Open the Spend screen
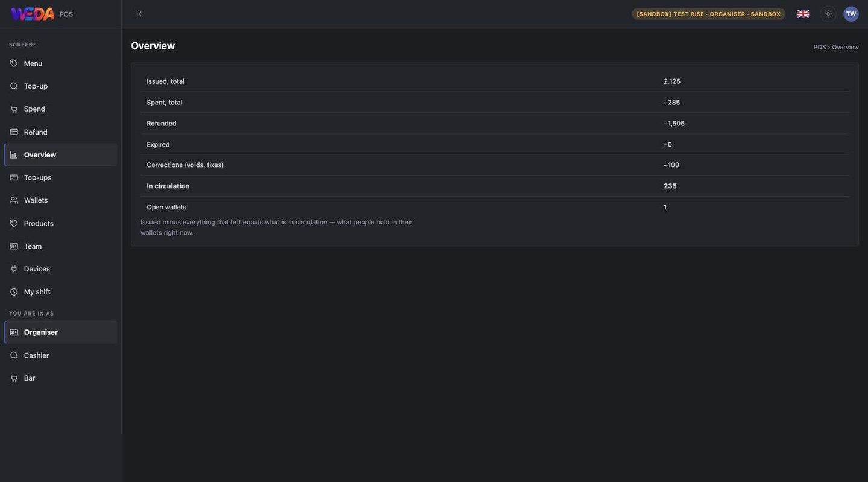The width and height of the screenshot is (868, 482). (60, 109)
